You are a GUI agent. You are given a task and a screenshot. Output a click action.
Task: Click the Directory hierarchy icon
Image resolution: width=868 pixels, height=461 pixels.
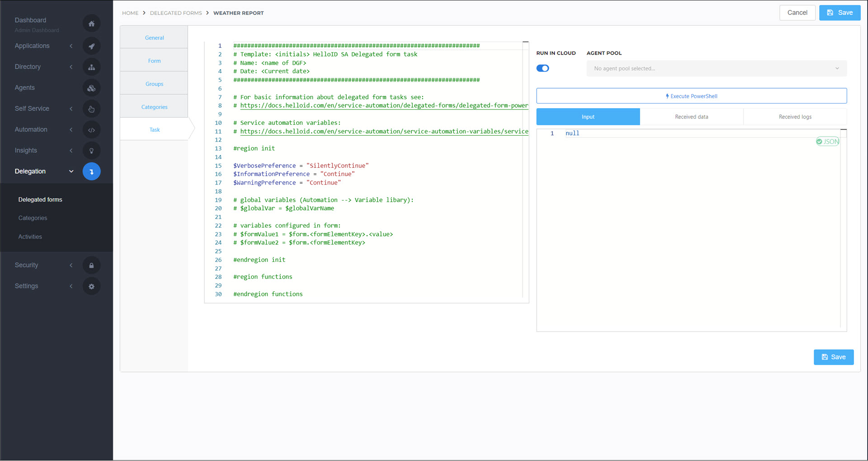[x=91, y=67]
